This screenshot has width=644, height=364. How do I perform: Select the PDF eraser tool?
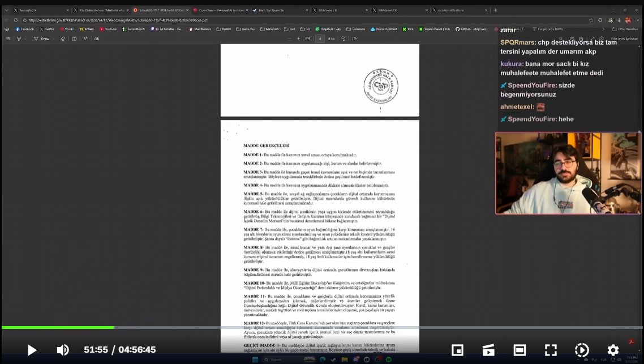(x=63, y=38)
